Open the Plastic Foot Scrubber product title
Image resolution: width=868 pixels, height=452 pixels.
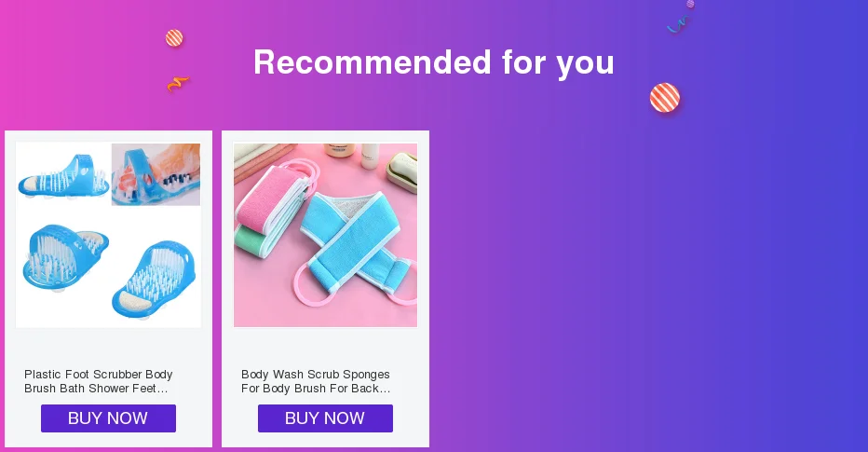tap(99, 381)
